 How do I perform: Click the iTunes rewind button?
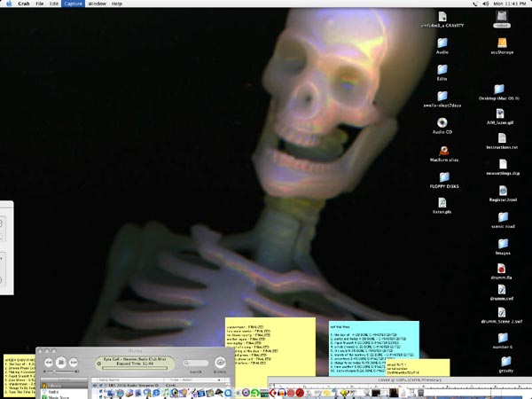[49, 363]
